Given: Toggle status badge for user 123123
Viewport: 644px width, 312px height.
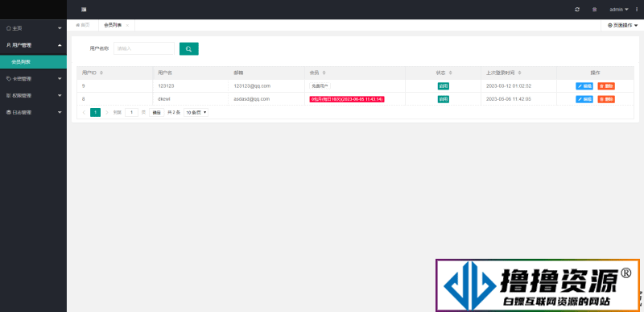Looking at the screenshot, I should [444, 86].
